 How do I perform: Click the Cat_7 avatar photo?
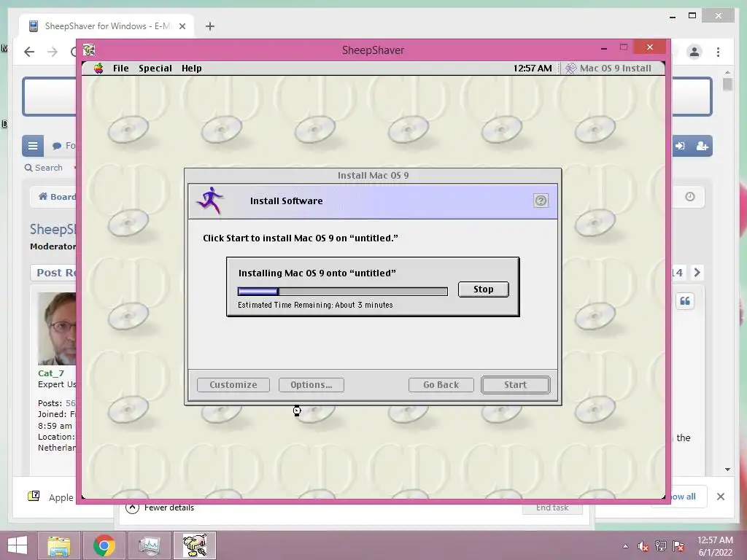click(x=57, y=329)
